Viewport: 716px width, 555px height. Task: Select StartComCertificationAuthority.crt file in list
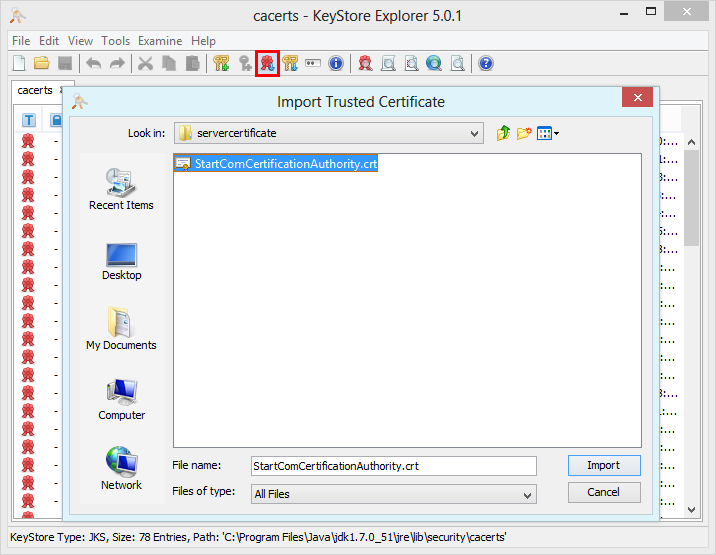(276, 163)
